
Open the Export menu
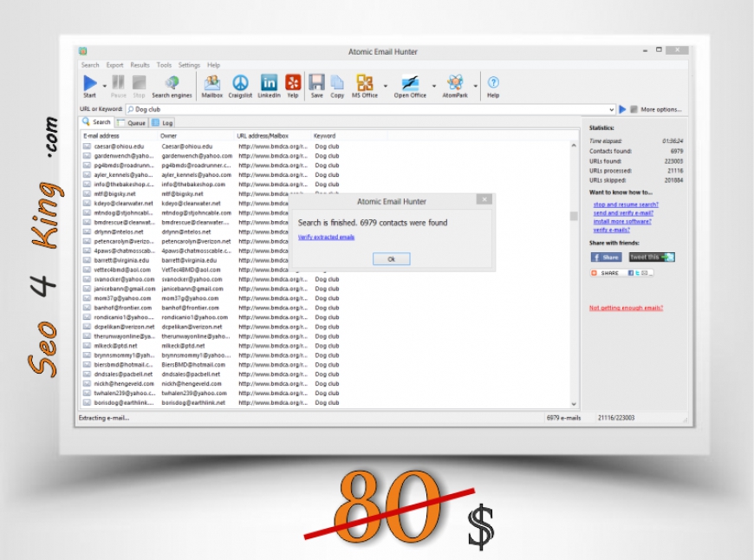114,65
